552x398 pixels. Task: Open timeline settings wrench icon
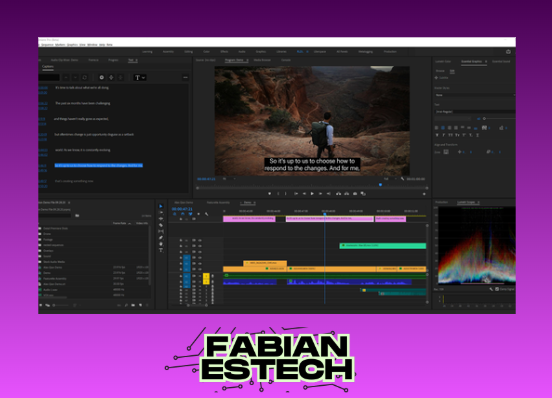click(207, 214)
